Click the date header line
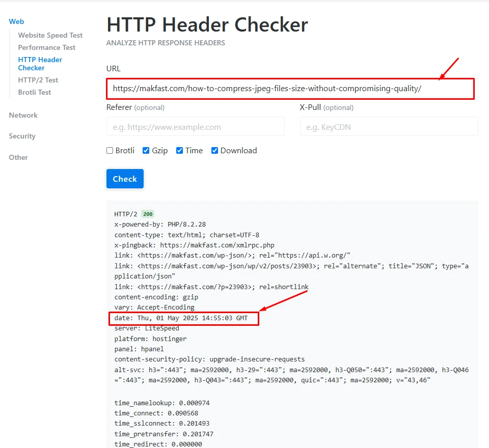 181,318
